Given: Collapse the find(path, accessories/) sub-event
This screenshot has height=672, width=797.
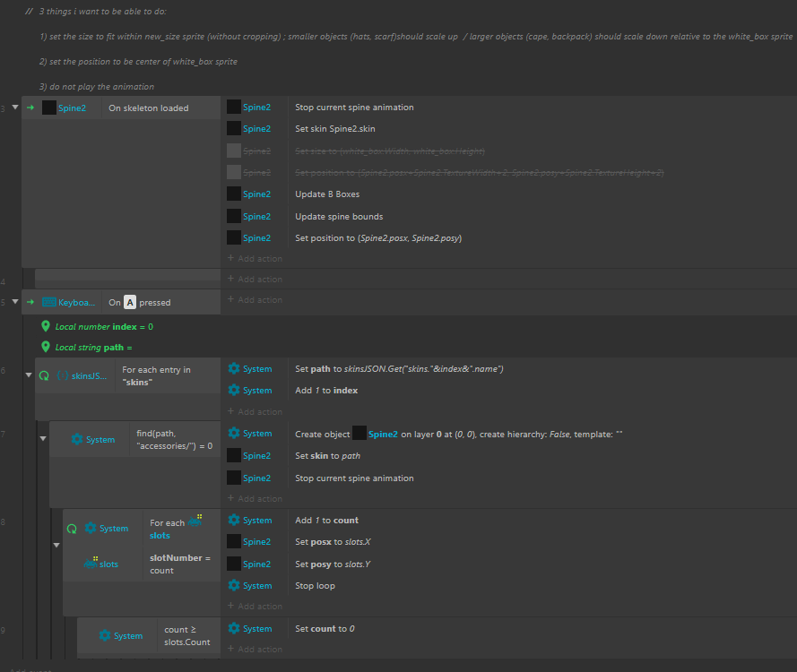Looking at the screenshot, I should [43, 438].
